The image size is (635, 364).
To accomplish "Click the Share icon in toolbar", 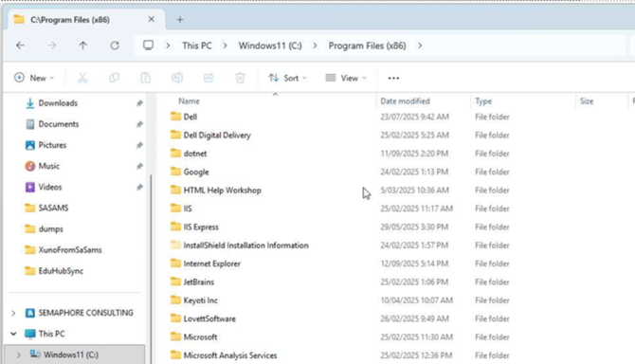I will (x=209, y=78).
